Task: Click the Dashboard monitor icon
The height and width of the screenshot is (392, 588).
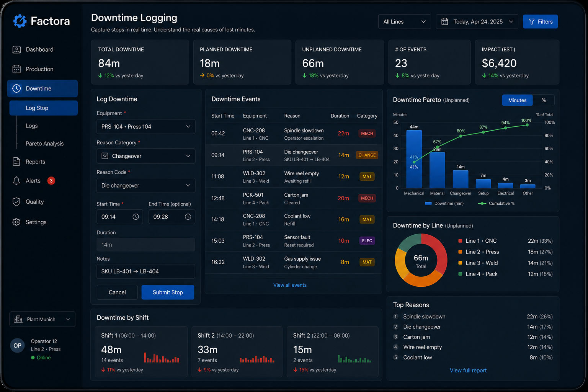Action: (16, 49)
